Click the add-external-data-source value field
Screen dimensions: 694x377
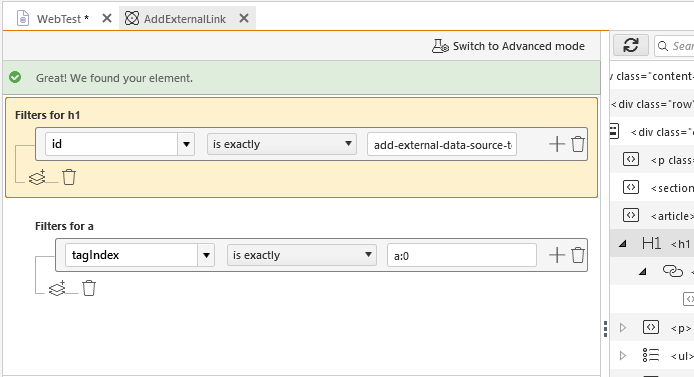coord(442,145)
